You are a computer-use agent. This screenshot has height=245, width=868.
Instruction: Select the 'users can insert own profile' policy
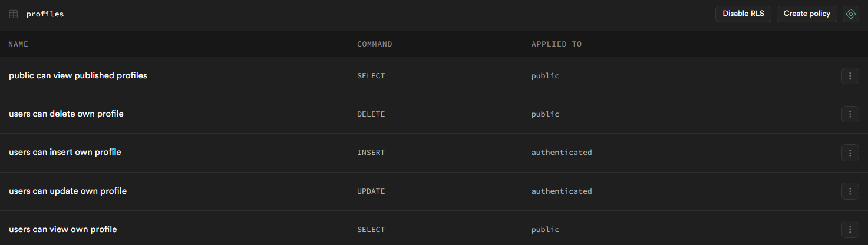(x=65, y=153)
